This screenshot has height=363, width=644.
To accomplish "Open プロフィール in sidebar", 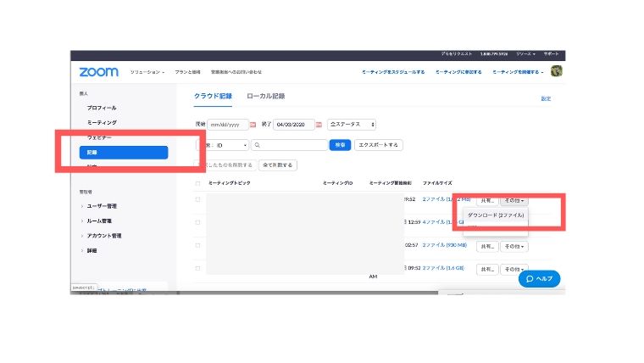I will [x=102, y=108].
